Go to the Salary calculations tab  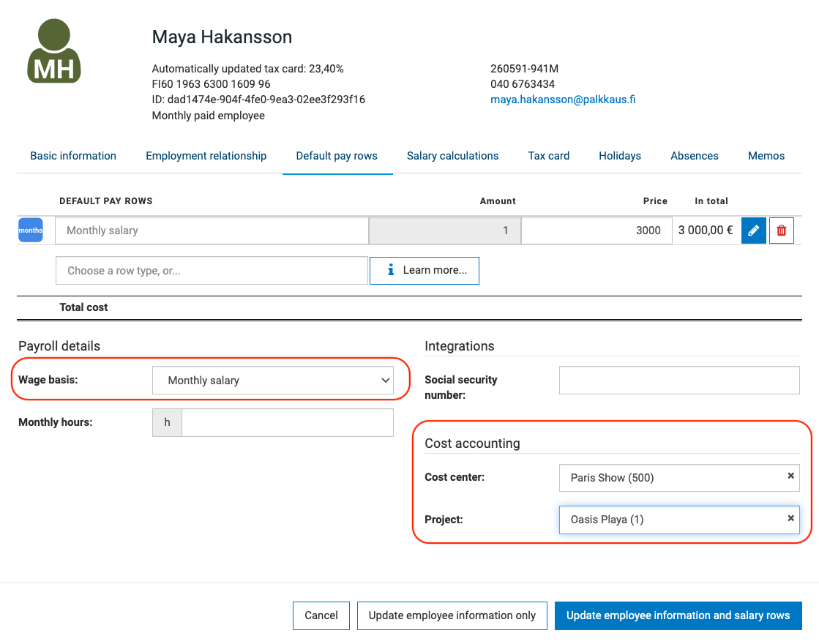coord(452,156)
